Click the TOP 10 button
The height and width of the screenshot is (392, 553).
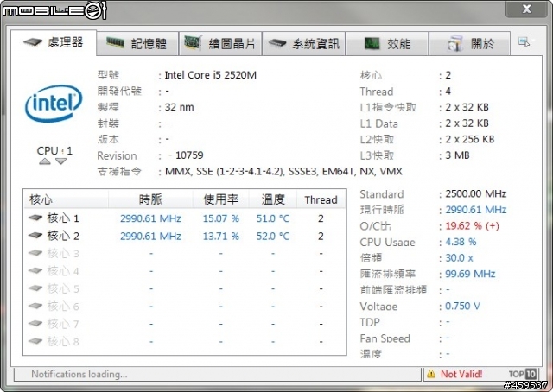tap(523, 374)
